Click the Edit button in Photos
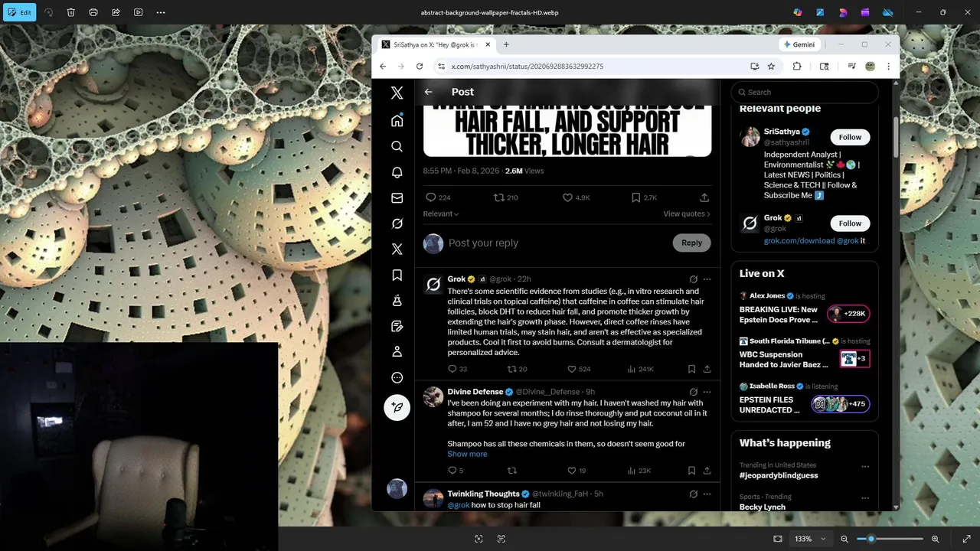This screenshot has width=980, height=551. click(x=18, y=12)
